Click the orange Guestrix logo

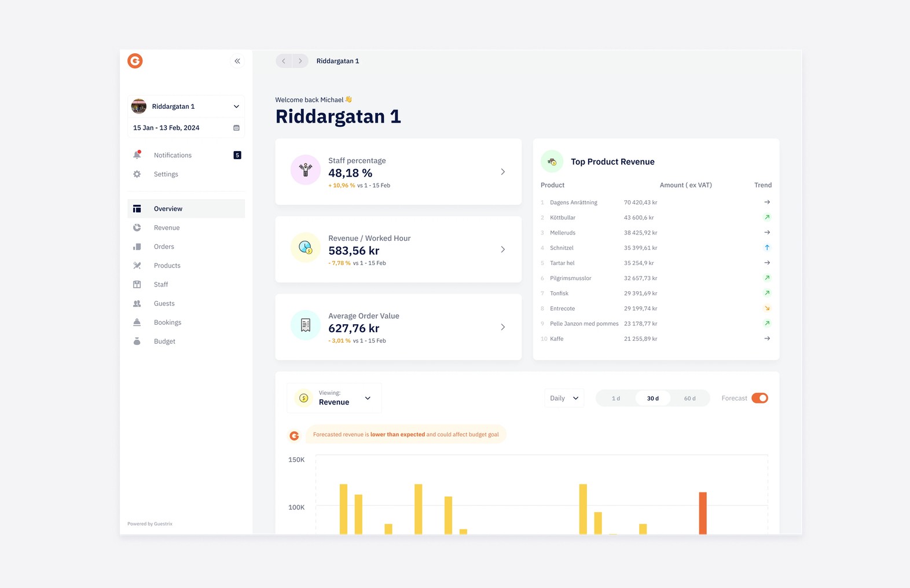[135, 61]
